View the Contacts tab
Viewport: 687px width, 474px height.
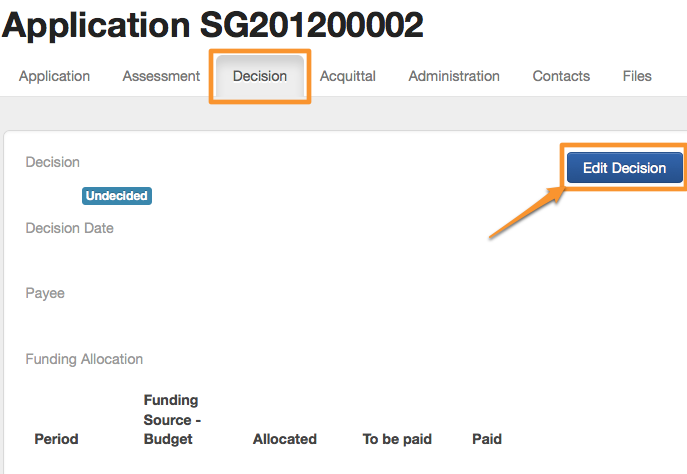[561, 76]
